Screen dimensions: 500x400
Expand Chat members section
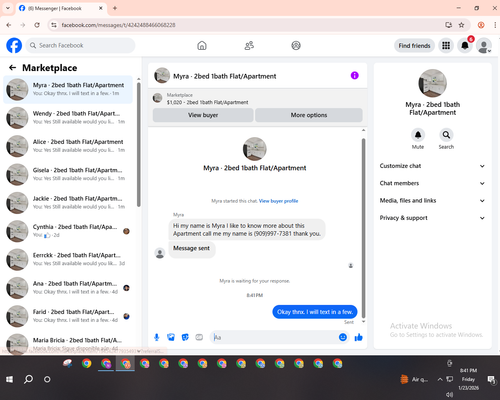point(432,183)
